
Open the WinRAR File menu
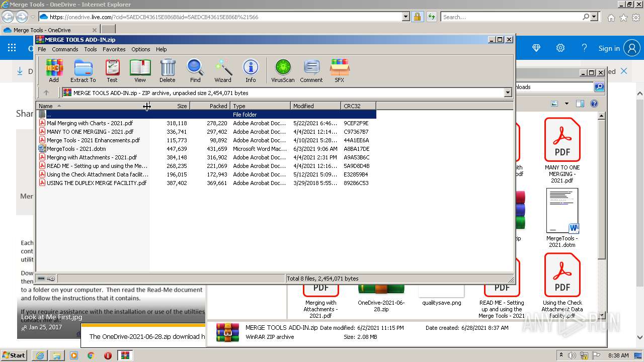point(42,49)
